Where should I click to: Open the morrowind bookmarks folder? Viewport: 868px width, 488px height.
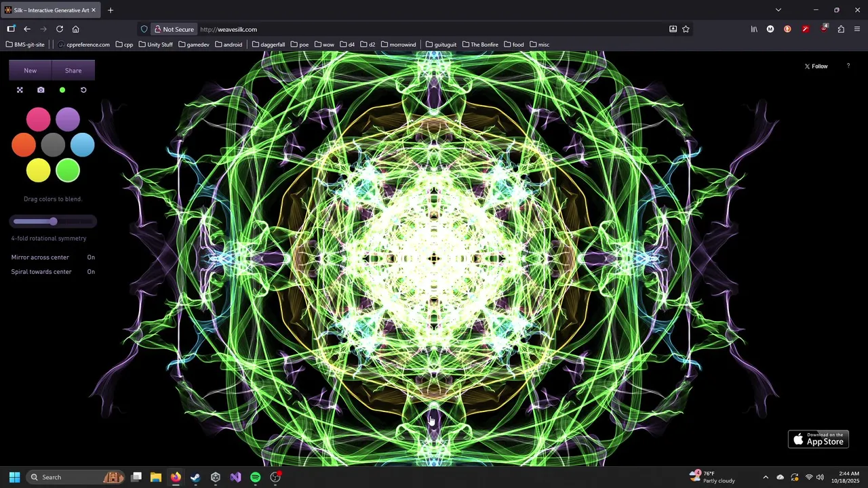[x=398, y=45]
